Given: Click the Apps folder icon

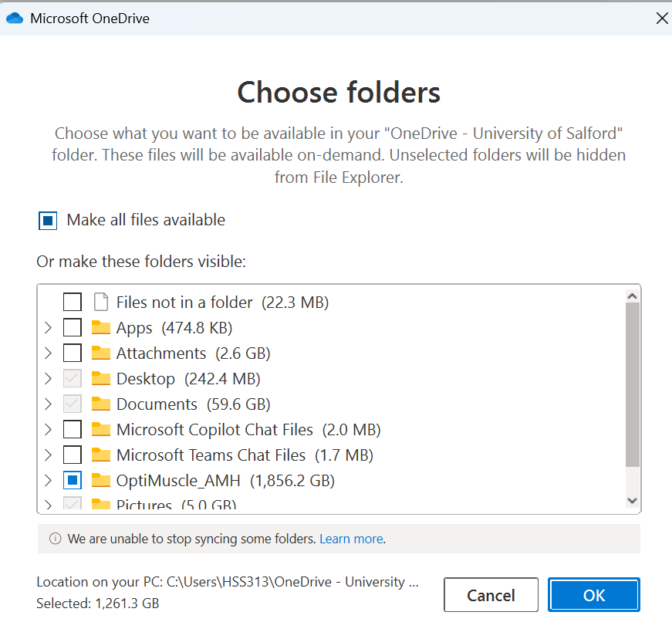Looking at the screenshot, I should click(x=101, y=327).
